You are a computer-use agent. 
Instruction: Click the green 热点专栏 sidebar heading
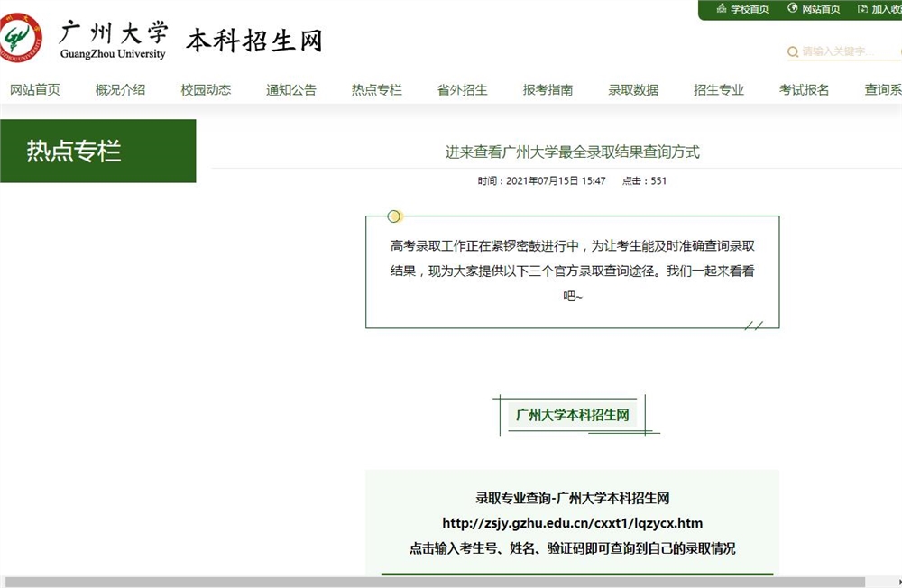pyautogui.click(x=97, y=151)
